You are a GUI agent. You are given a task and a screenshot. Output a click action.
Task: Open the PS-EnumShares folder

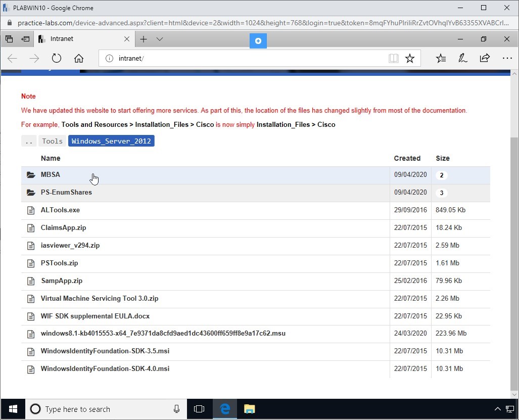tap(66, 193)
